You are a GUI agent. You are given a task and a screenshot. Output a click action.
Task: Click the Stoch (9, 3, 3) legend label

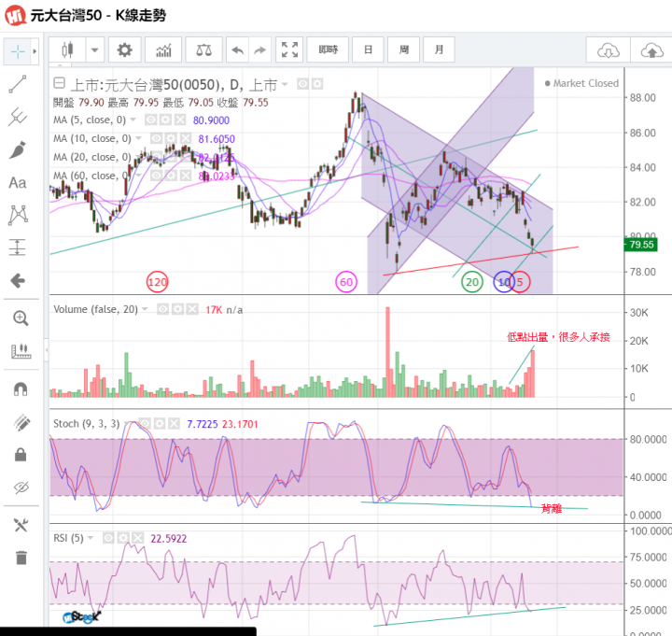86,424
